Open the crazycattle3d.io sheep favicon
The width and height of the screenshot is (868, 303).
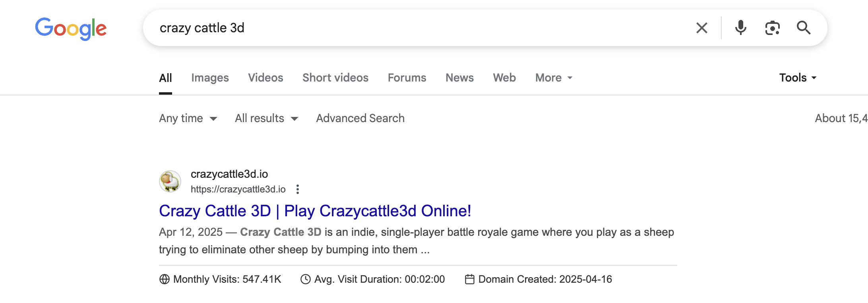pyautogui.click(x=170, y=181)
